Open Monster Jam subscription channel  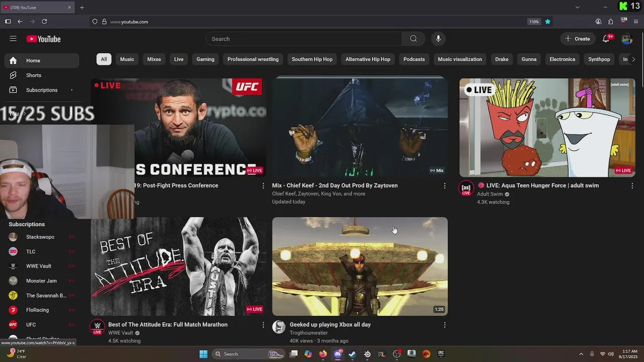click(x=42, y=281)
